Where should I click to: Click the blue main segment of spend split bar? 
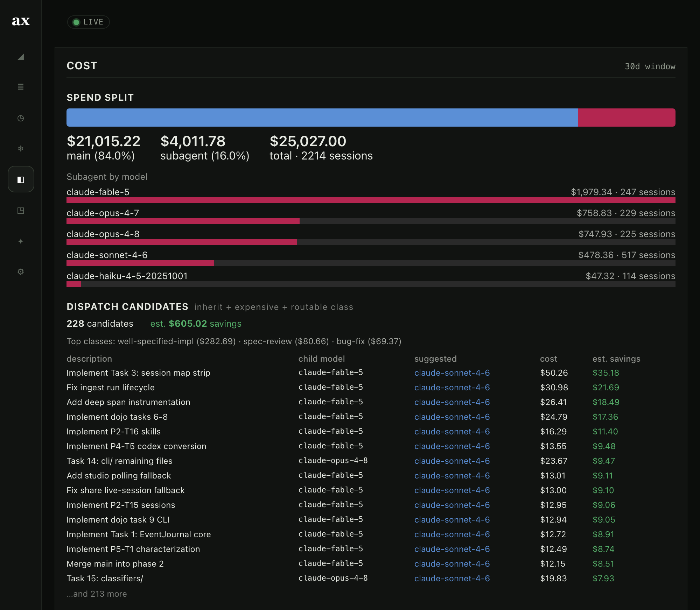click(x=322, y=118)
